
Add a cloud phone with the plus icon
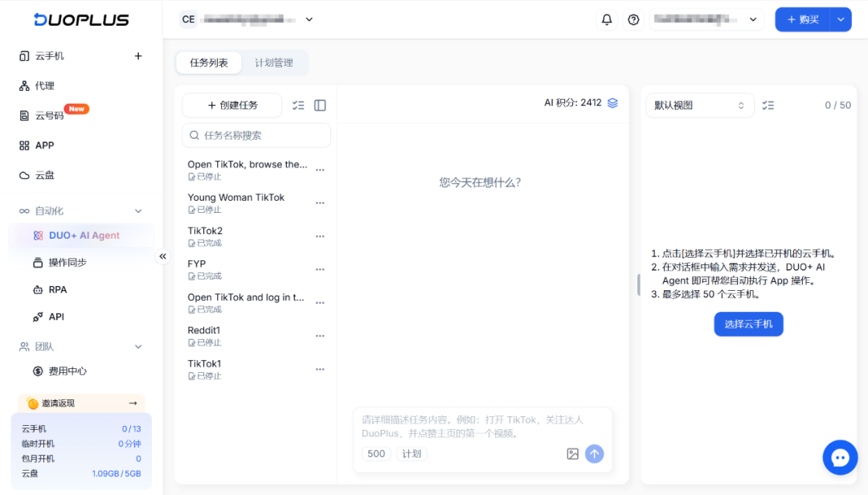(138, 56)
